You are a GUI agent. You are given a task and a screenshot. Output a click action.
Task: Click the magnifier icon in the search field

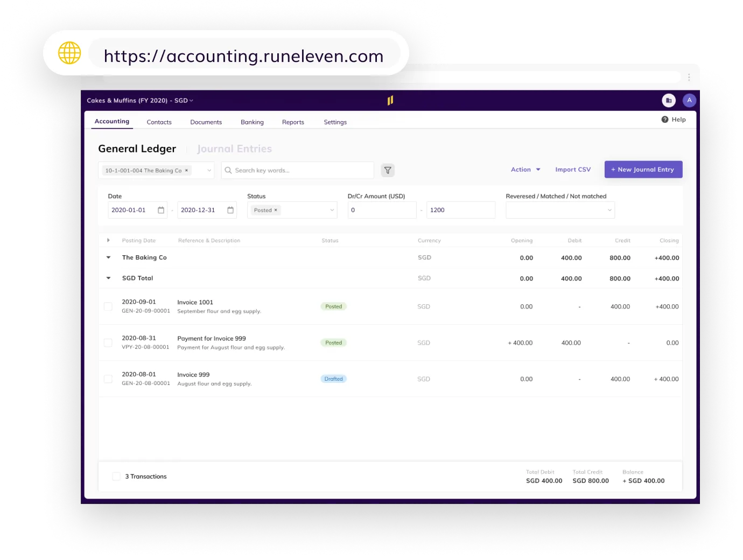coord(228,170)
